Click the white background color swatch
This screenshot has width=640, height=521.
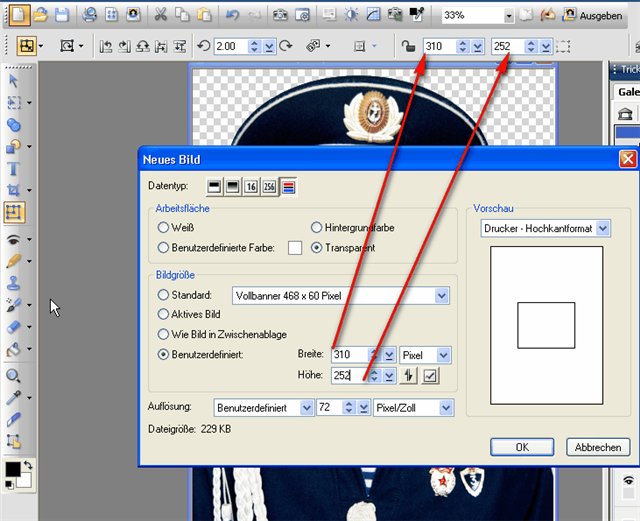pos(24,481)
